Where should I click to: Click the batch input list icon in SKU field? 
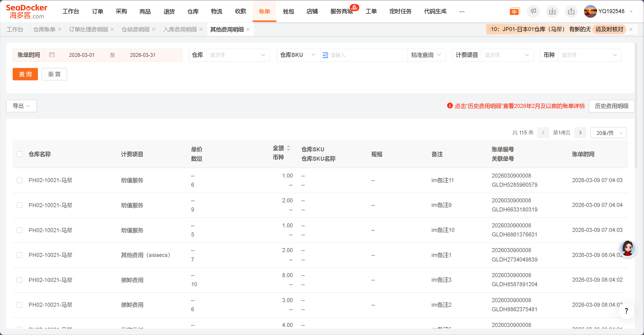click(x=325, y=55)
